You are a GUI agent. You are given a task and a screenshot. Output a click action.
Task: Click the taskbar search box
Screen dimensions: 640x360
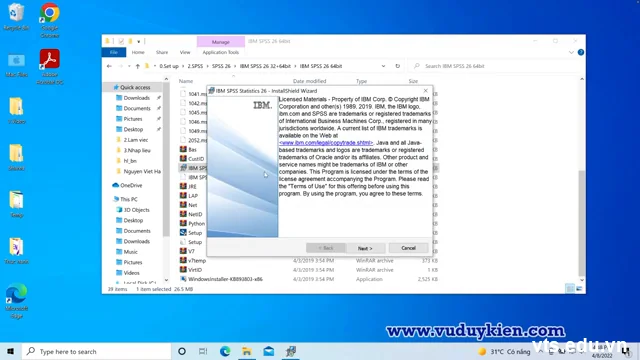pos(96,351)
